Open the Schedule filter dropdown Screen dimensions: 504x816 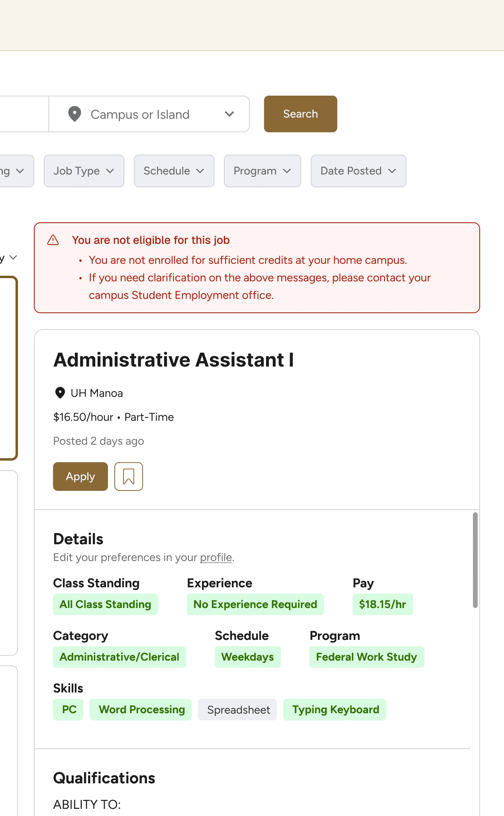click(x=174, y=171)
